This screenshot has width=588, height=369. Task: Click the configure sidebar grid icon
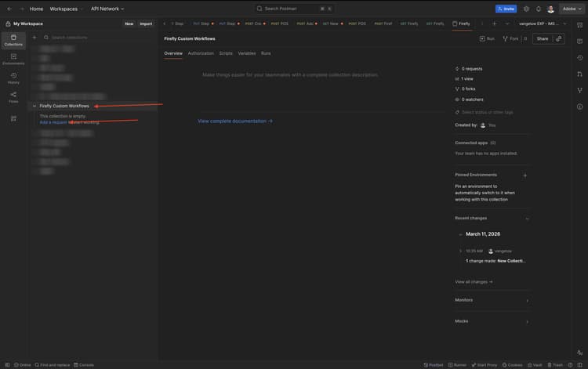13,119
